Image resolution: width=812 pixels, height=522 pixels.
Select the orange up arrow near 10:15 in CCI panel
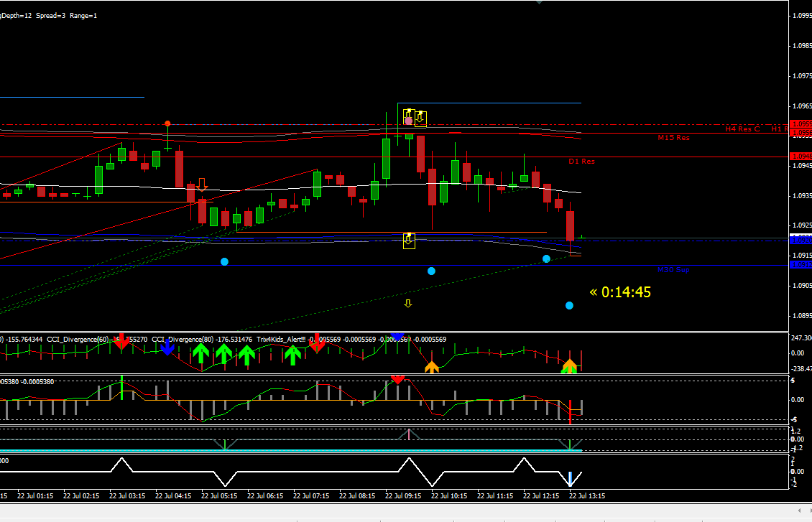(x=431, y=367)
